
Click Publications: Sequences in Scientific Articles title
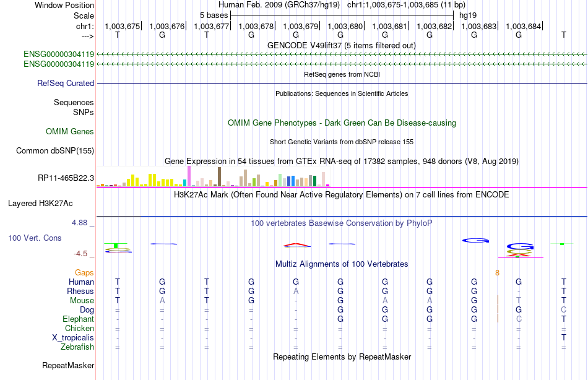[342, 93]
